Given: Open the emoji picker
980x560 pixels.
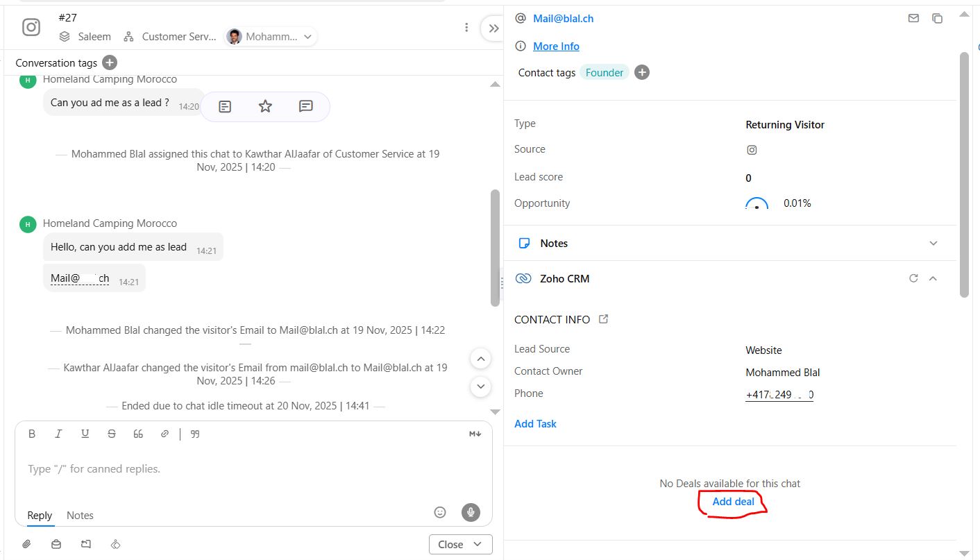Looking at the screenshot, I should [440, 512].
